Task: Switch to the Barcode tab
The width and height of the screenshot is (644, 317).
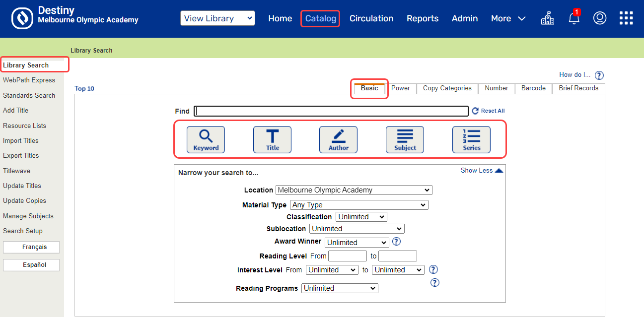Action: [533, 88]
